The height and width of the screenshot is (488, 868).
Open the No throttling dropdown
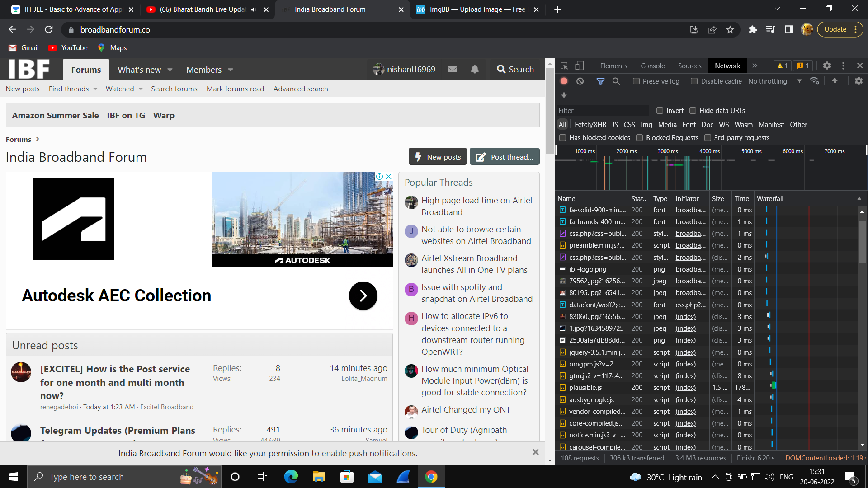click(774, 81)
